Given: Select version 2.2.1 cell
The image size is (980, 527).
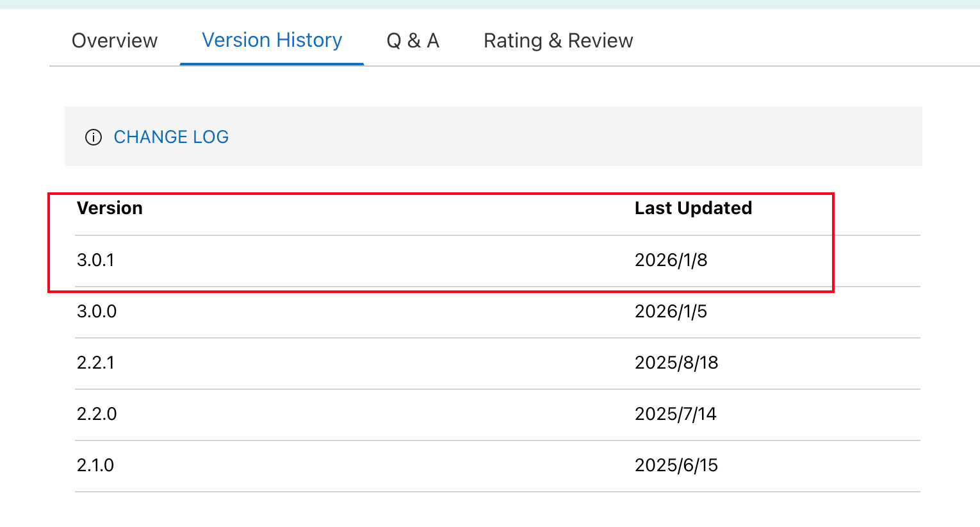Looking at the screenshot, I should coord(95,362).
